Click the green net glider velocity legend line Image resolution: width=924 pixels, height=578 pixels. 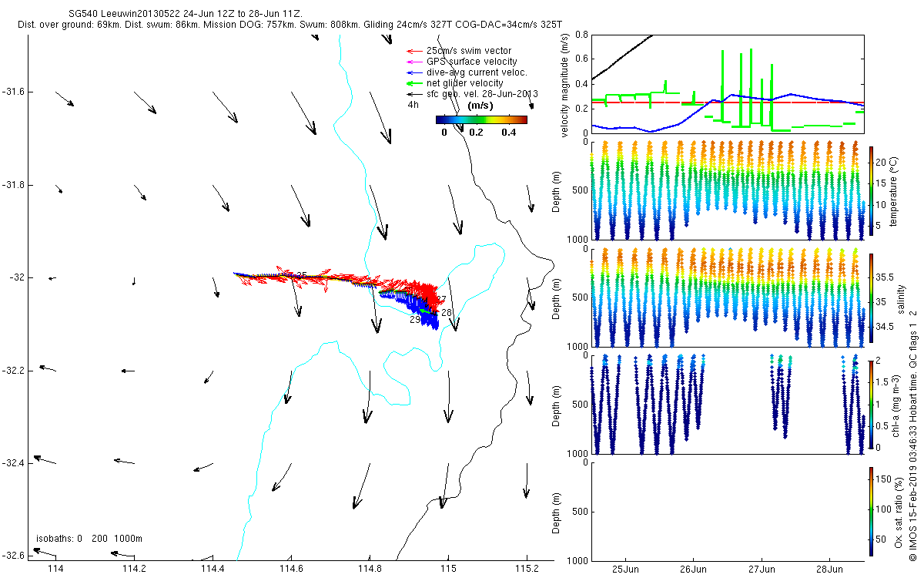click(413, 83)
